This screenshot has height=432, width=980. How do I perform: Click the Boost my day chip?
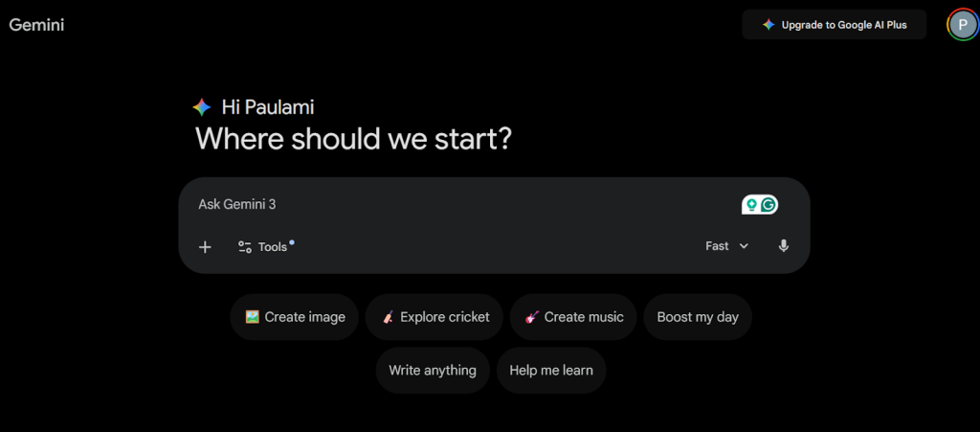(698, 317)
